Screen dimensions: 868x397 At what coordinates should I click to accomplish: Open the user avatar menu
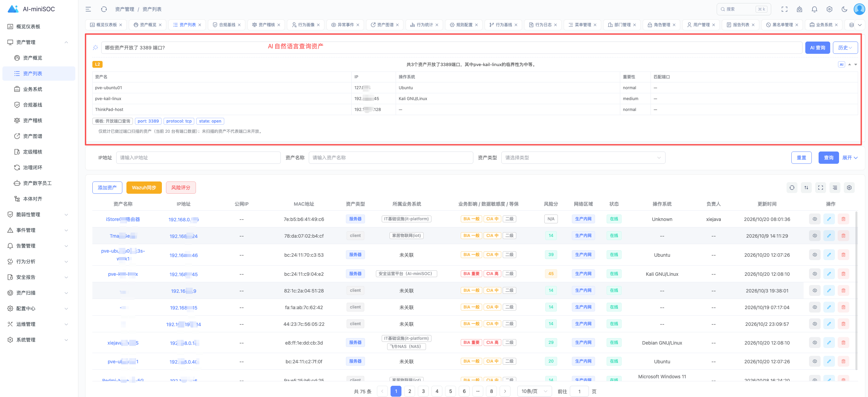(x=859, y=9)
